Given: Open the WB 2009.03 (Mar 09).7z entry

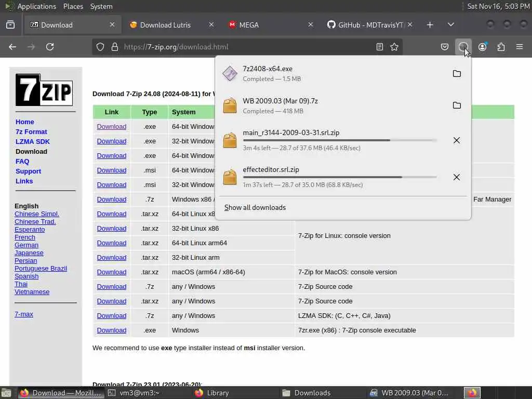Looking at the screenshot, I should (332, 105).
